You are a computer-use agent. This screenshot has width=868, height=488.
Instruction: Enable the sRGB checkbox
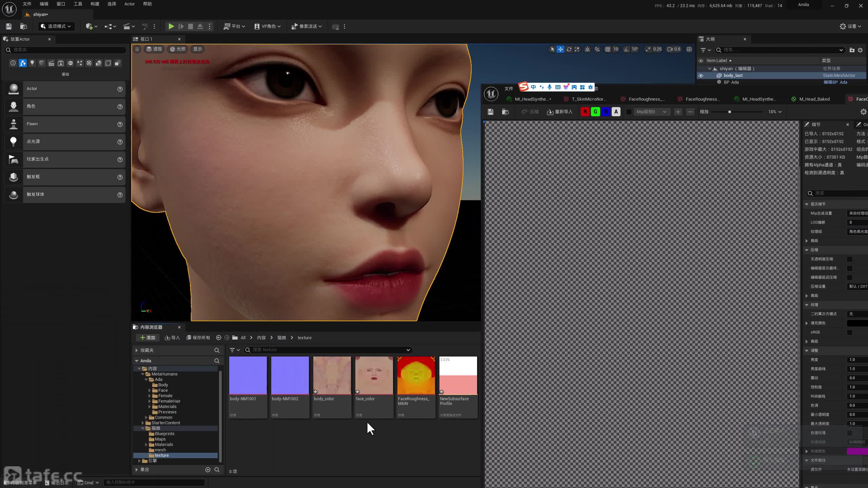849,332
